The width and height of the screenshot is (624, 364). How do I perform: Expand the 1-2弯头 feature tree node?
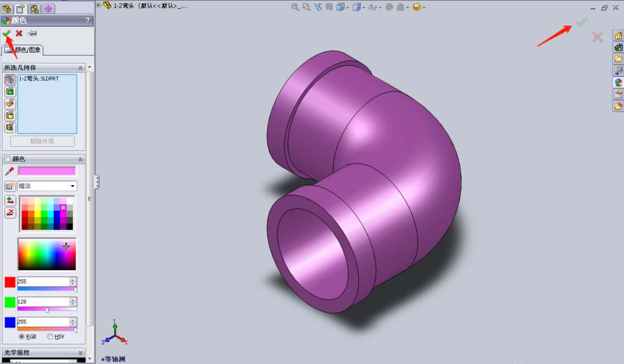[100, 5]
